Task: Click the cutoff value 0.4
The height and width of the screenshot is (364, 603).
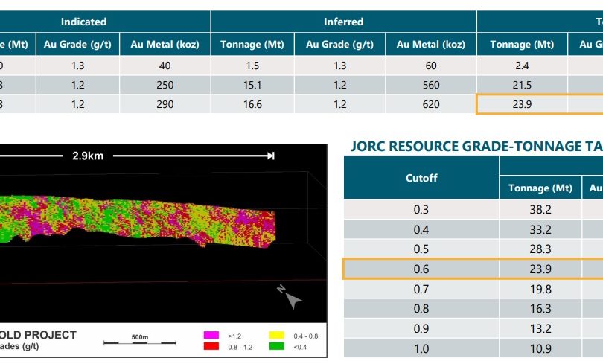Action: pos(421,229)
